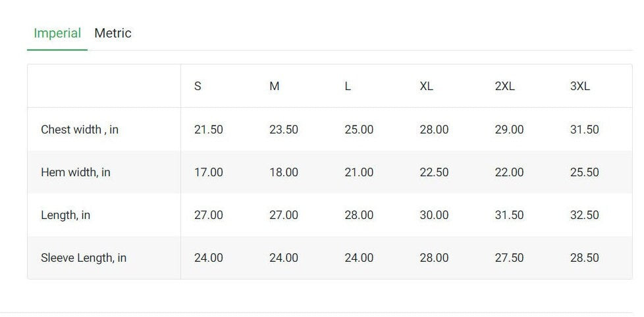Select the Imperial tab
This screenshot has width=644, height=317.
click(x=57, y=34)
